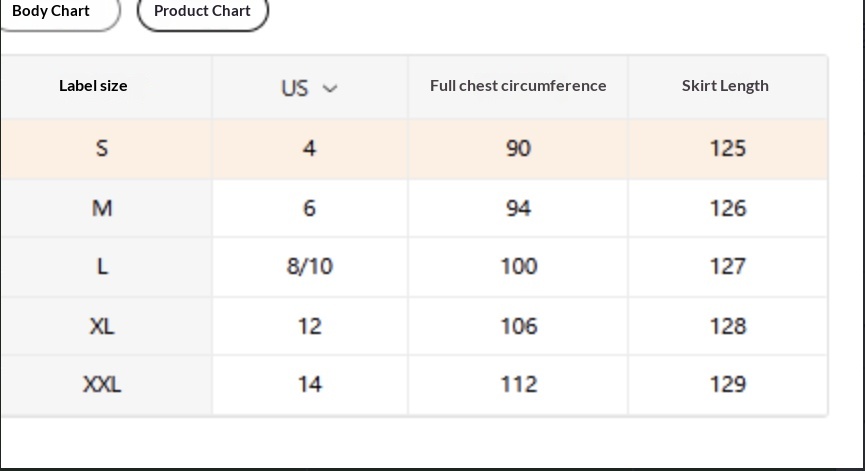The image size is (865, 471).
Task: Switch to the Body Chart tab
Action: coord(51,11)
